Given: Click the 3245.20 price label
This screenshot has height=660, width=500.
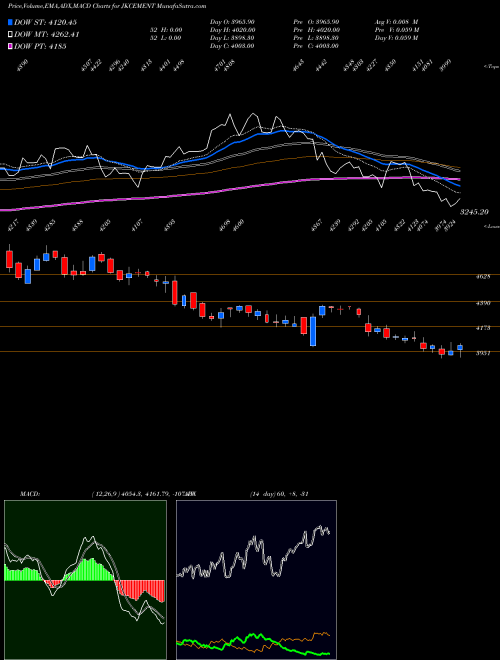Looking at the screenshot, I should tap(473, 212).
